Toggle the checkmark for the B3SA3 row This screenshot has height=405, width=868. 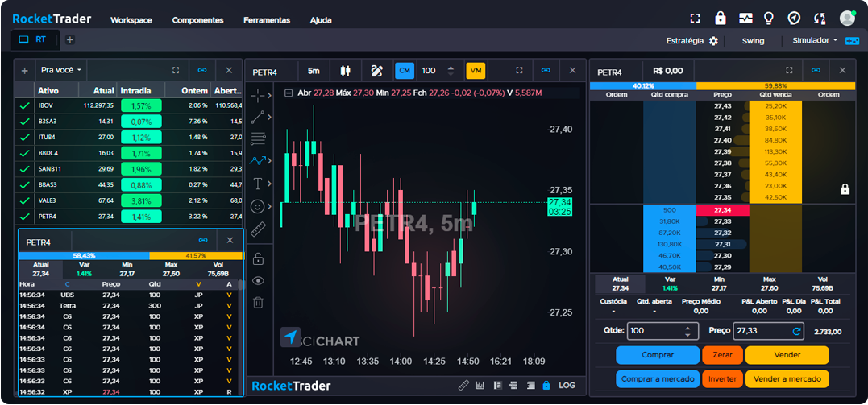point(24,121)
